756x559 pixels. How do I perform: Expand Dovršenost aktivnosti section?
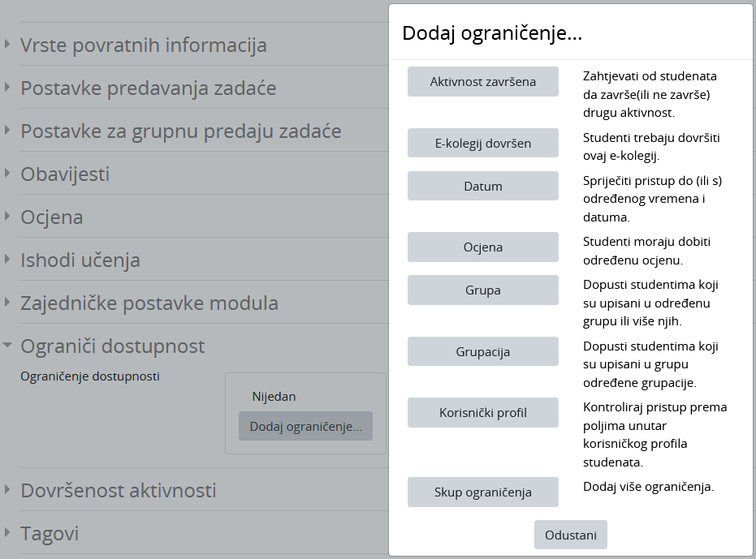pyautogui.click(x=118, y=490)
